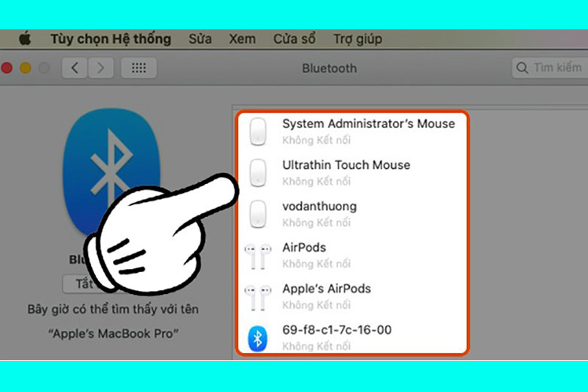The image size is (588, 392).
Task: Select the System Administrator's Mouse device
Action: click(x=353, y=131)
